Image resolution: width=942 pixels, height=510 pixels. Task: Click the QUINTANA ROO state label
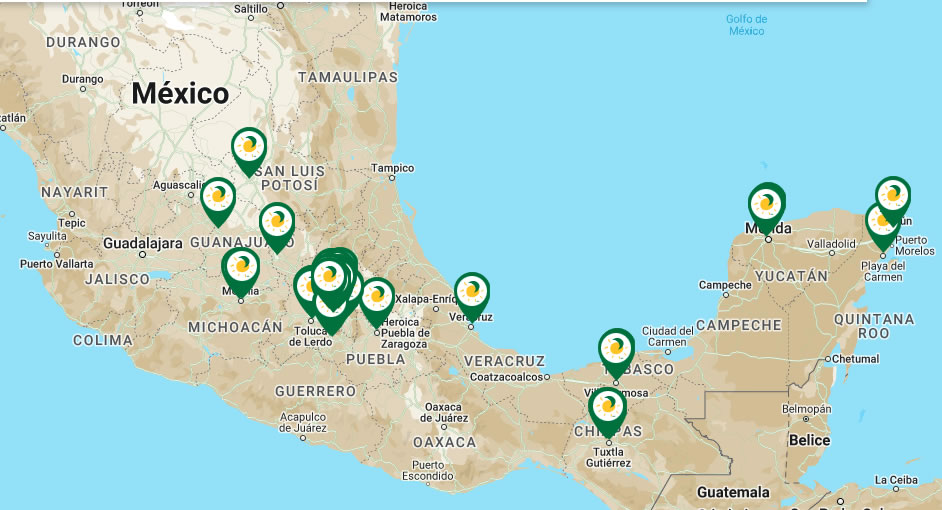(874, 326)
